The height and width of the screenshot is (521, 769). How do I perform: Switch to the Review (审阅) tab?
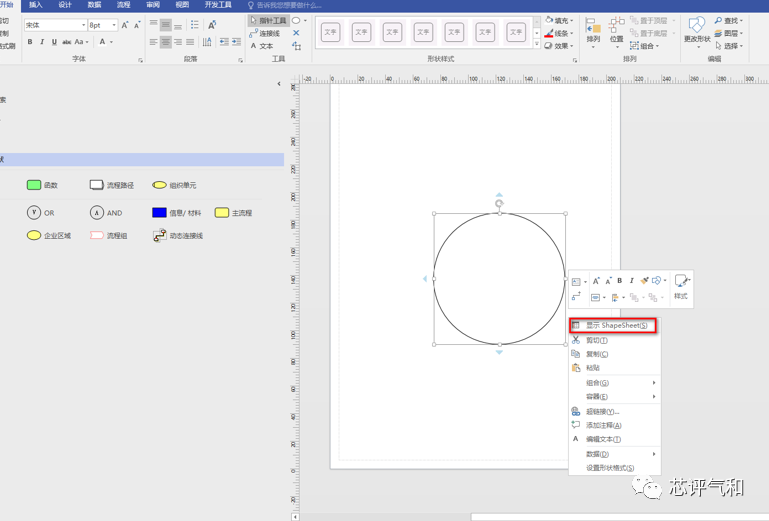click(x=153, y=5)
